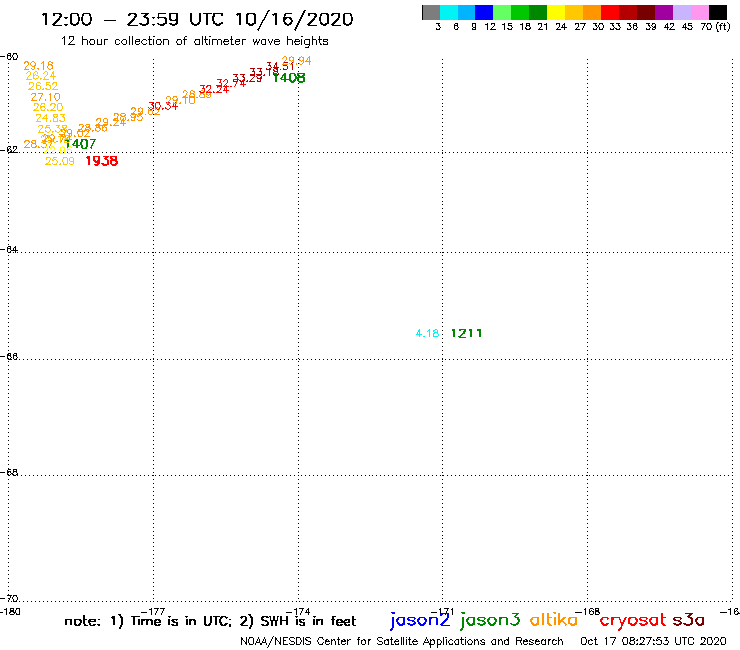Screen dimensions: 740x650
Task: Click the green 1211 time label
Action: (x=466, y=333)
